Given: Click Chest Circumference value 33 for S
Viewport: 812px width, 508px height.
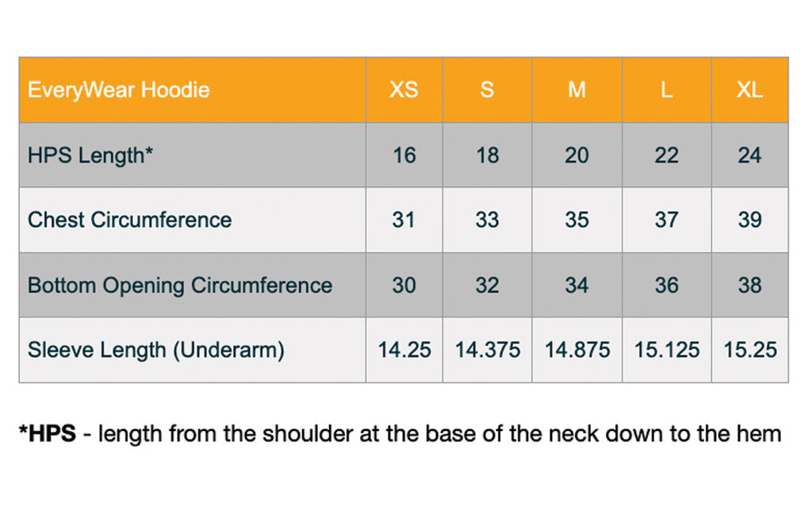Looking at the screenshot, I should click(488, 220).
